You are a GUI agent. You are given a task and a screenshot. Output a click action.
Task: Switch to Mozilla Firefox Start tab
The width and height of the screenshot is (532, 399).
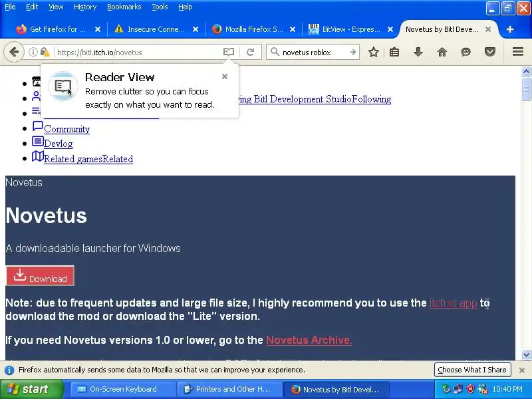(253, 29)
